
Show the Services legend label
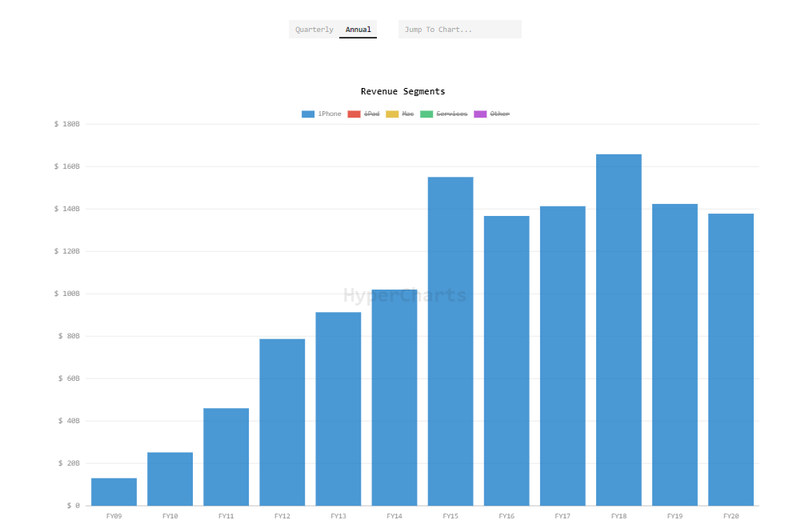click(x=451, y=114)
